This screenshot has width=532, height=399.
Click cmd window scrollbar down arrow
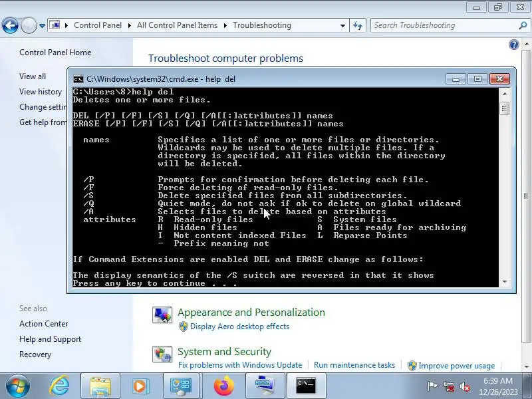click(505, 282)
